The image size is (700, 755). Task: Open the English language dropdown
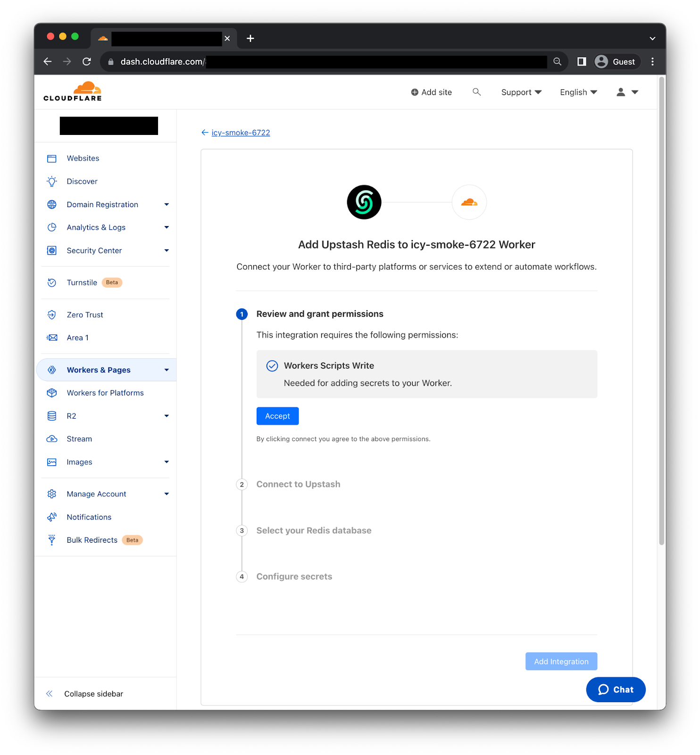(578, 92)
